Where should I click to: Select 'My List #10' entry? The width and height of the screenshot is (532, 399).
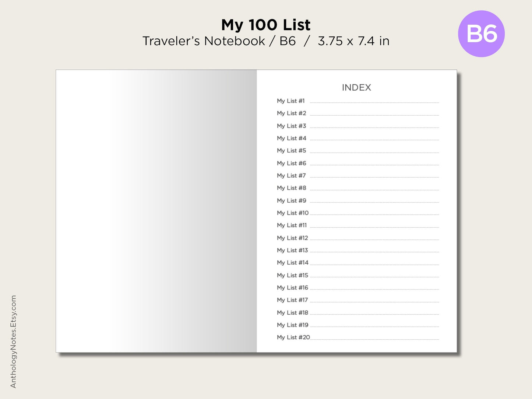(x=293, y=213)
